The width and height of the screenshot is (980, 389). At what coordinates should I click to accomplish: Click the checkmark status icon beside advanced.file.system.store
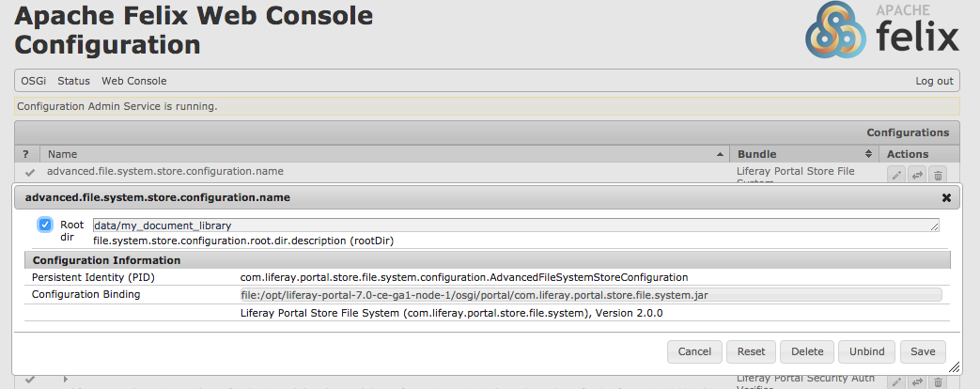tap(29, 172)
